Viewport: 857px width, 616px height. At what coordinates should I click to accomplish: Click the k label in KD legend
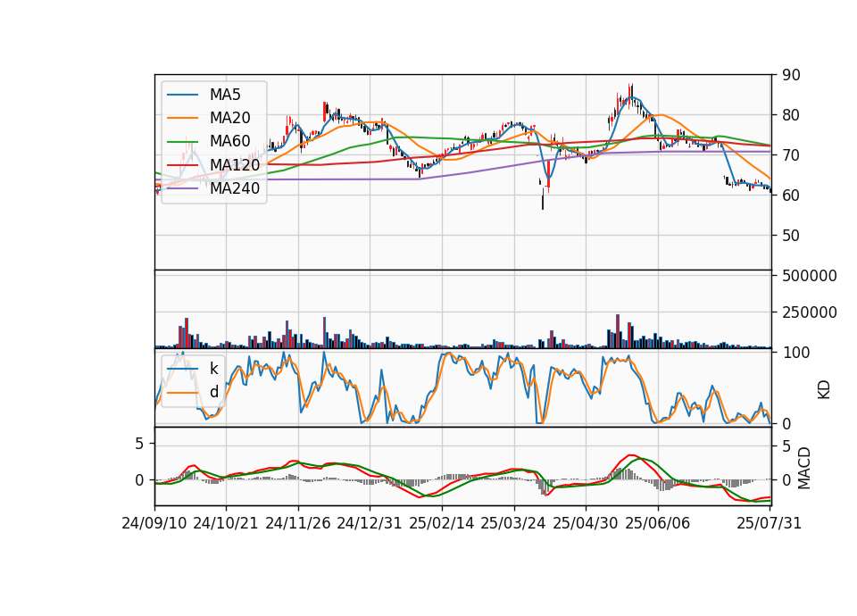pyautogui.click(x=213, y=369)
